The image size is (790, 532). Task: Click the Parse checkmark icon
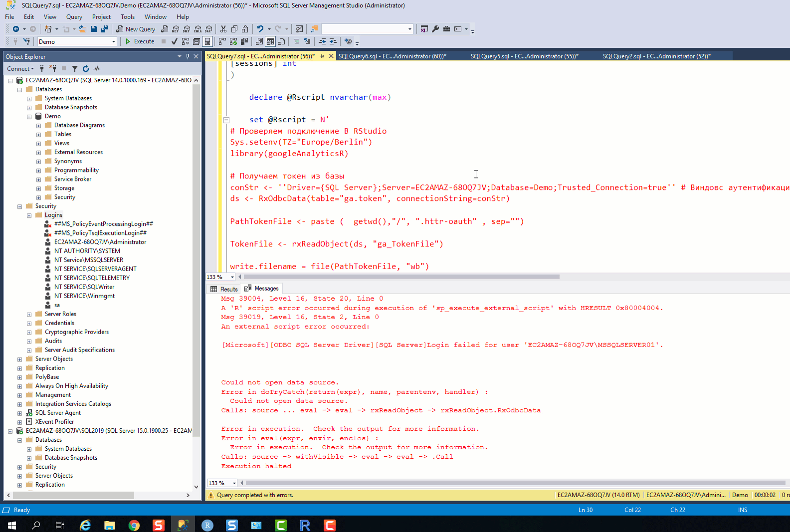(174, 41)
